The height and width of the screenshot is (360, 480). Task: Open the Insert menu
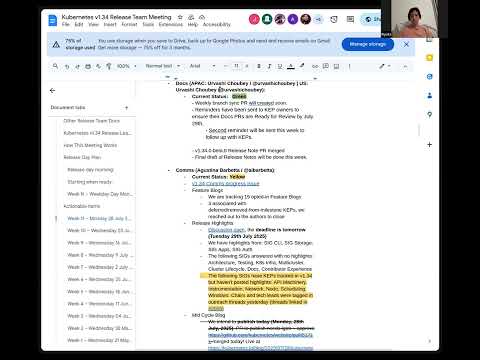click(x=110, y=24)
